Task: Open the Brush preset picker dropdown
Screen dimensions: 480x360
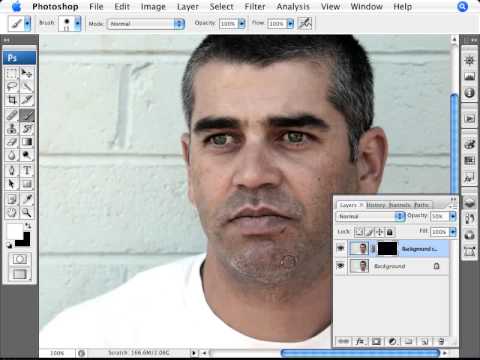Action: (x=78, y=24)
